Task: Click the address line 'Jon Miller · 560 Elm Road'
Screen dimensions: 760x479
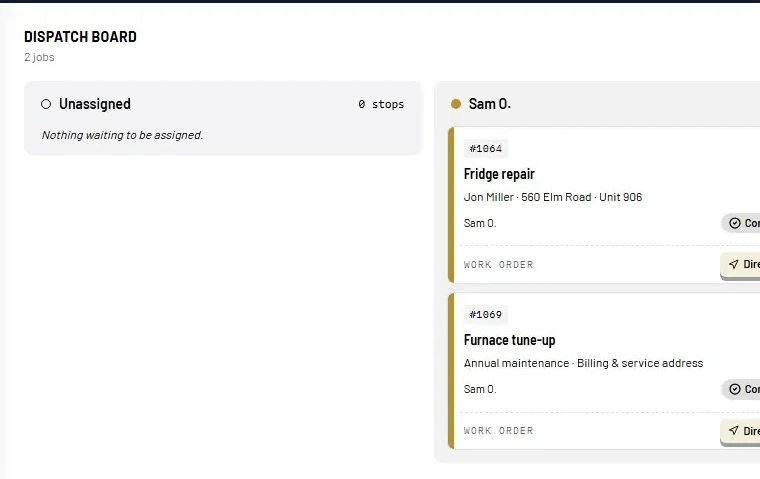Action: point(527,197)
